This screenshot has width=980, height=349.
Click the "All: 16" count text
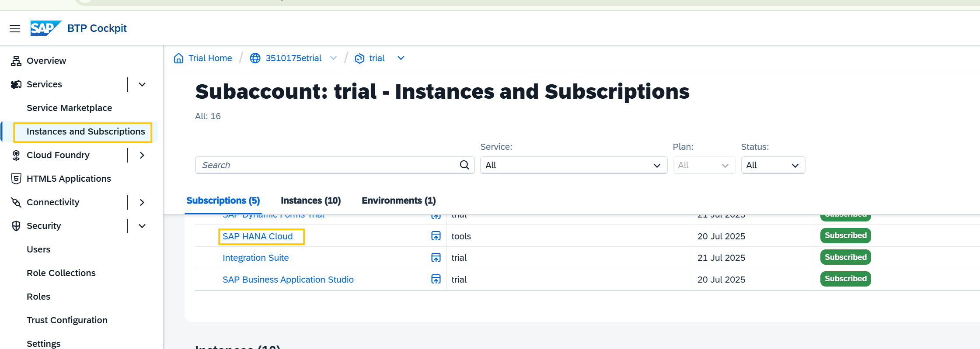pyautogui.click(x=208, y=116)
